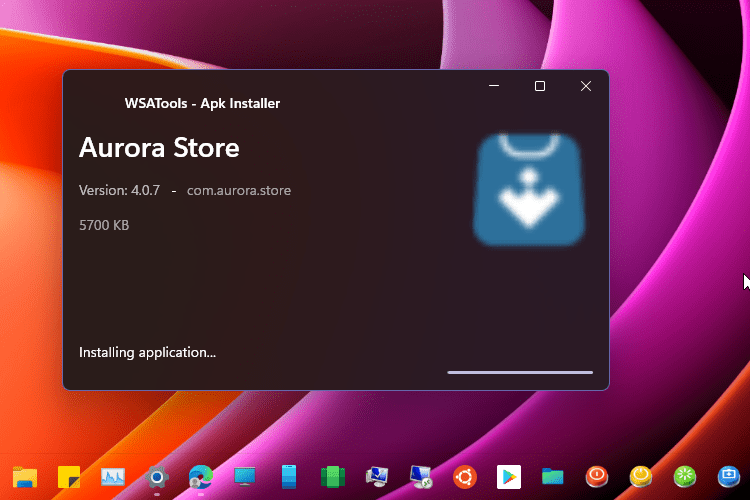Click the yellow power button taskbar icon
The image size is (750, 500).
pos(641,477)
